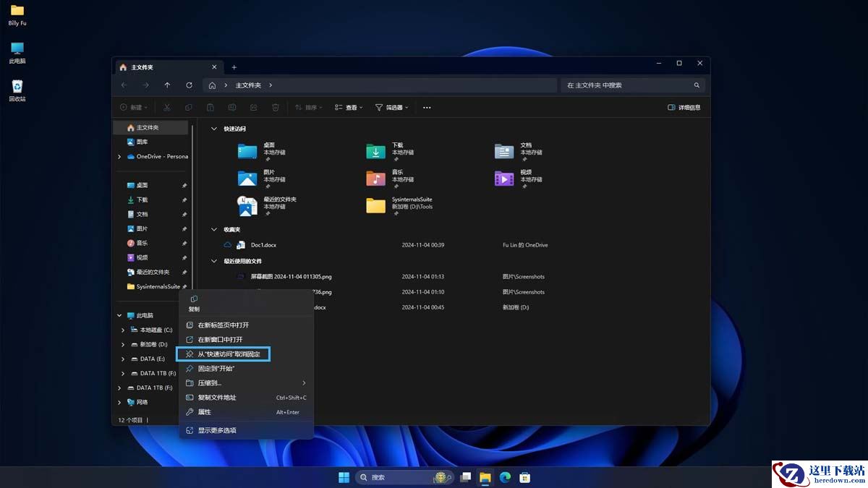Image resolution: width=868 pixels, height=488 pixels.
Task: Choose 显示更多选项 from context menu
Action: pyautogui.click(x=246, y=430)
